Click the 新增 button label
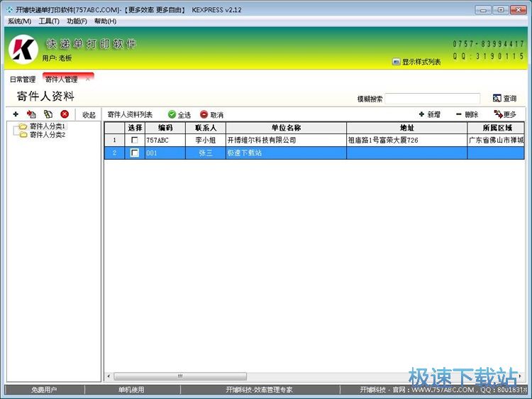The image size is (532, 399). pyautogui.click(x=433, y=115)
